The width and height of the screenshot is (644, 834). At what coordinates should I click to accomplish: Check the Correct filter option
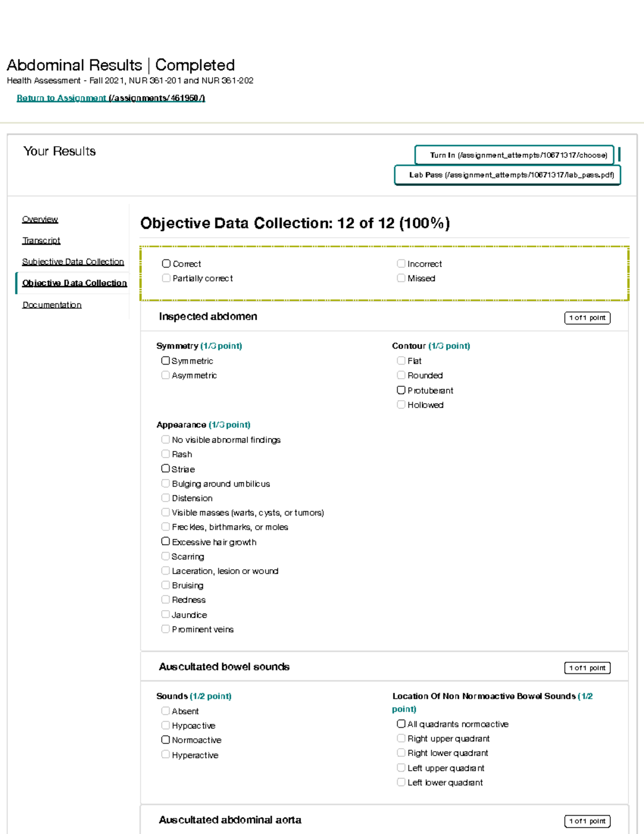pos(165,263)
